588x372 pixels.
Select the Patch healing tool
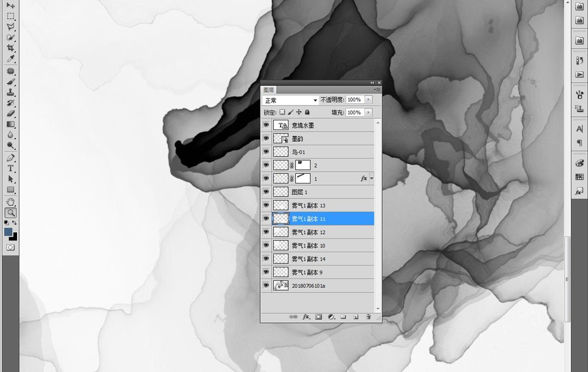(x=10, y=71)
